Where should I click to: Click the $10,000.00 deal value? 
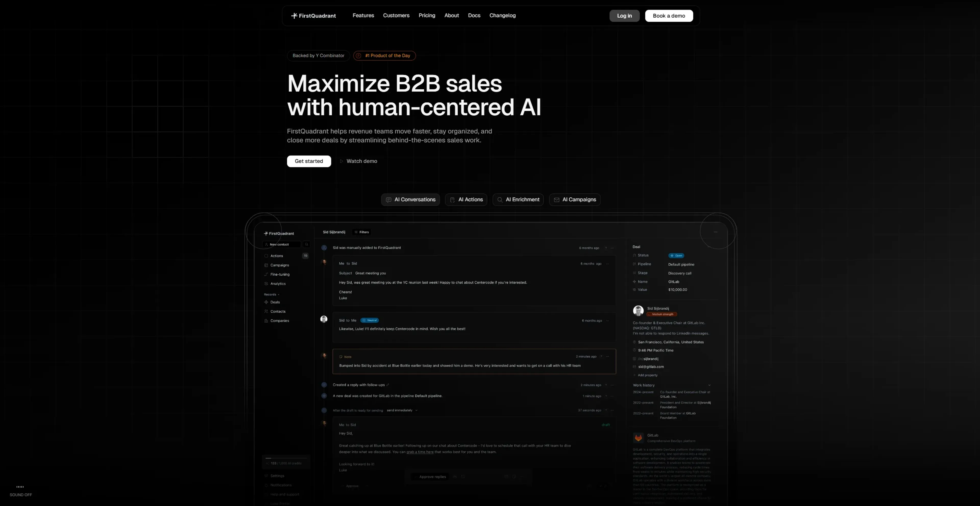677,290
